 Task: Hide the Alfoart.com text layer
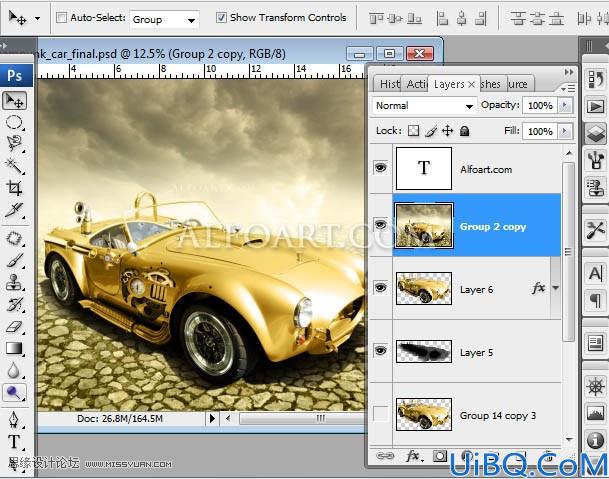click(381, 168)
